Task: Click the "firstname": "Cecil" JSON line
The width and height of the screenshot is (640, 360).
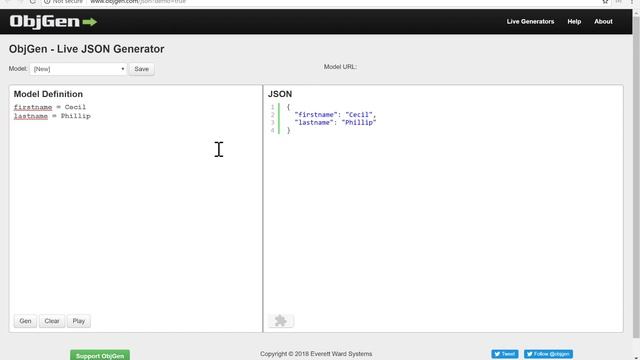Action: click(335, 115)
